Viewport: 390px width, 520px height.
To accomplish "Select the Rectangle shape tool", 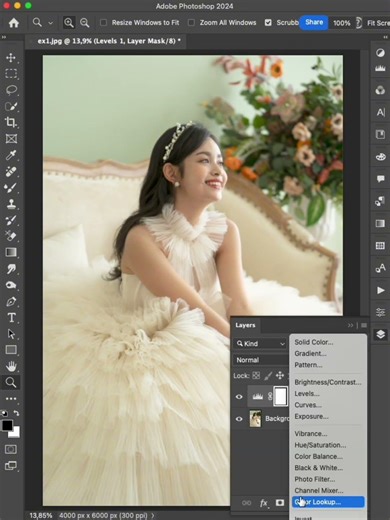I will click(11, 350).
